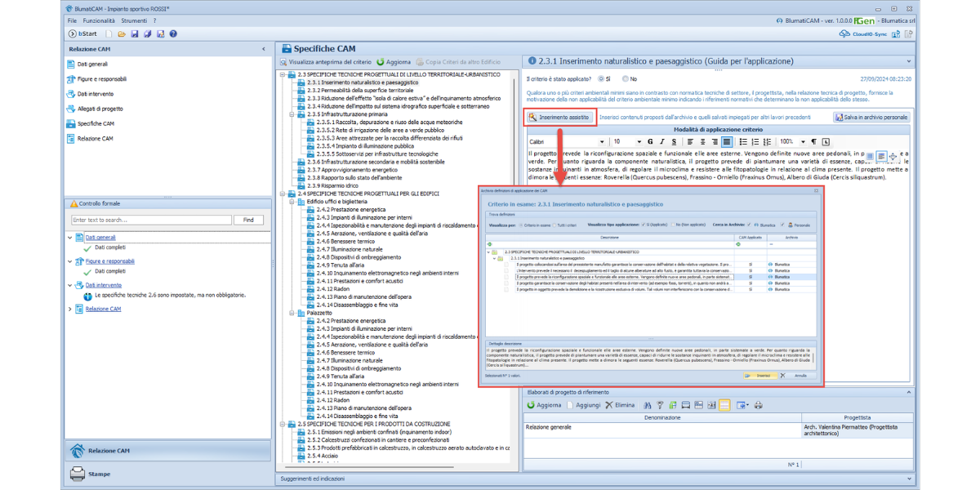This screenshot has height=490, width=980.
Task: Collapse the 2.4 Specifiche tecniche per edifici node
Action: [x=283, y=194]
